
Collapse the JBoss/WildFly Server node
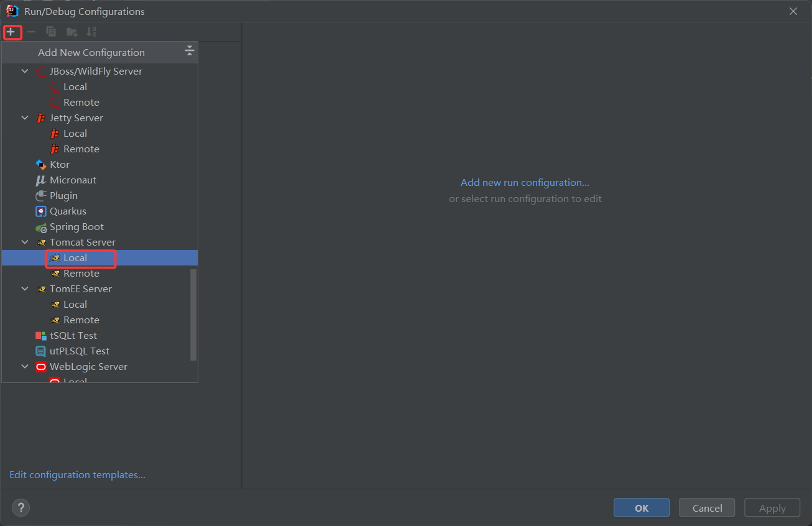25,72
